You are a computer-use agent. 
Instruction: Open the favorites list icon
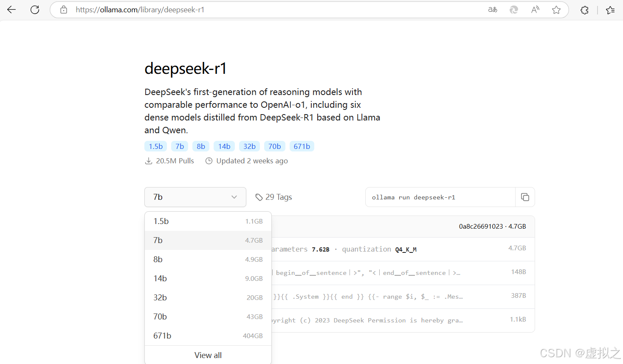click(610, 10)
